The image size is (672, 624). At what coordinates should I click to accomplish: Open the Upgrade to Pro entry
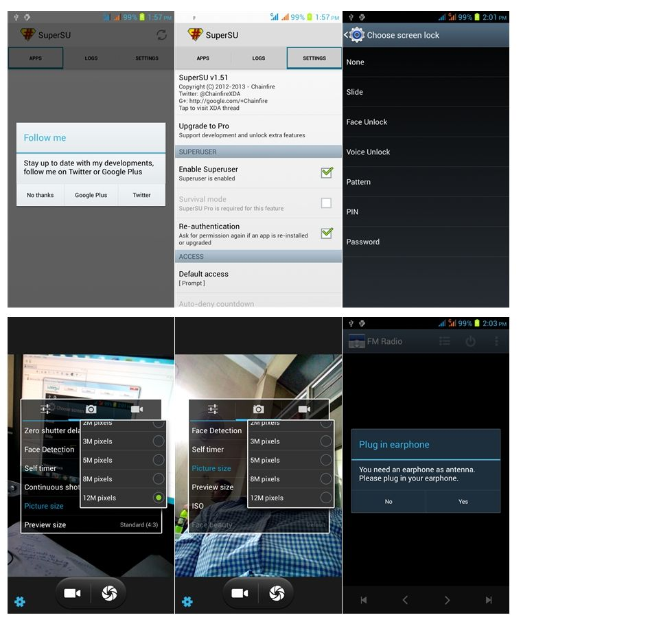pos(258,130)
